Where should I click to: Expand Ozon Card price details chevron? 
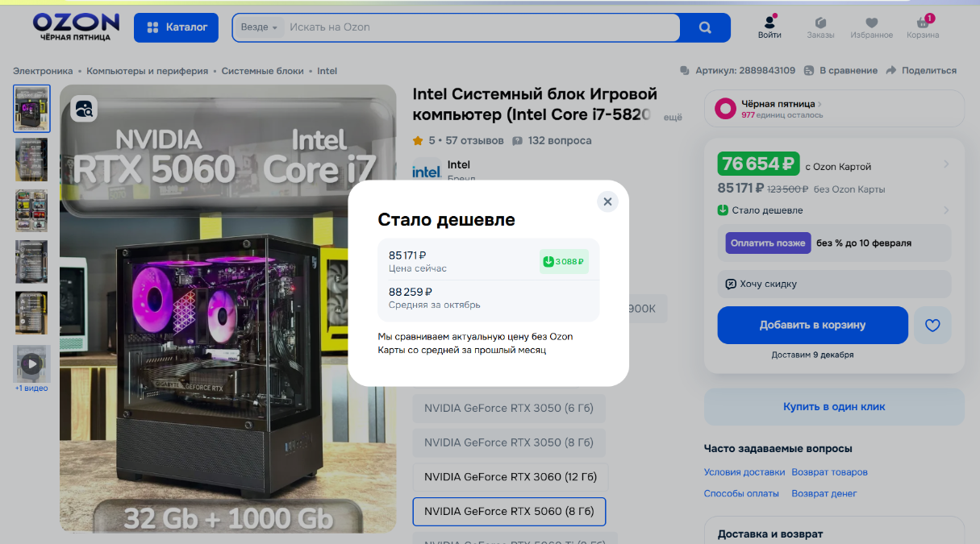pyautogui.click(x=946, y=164)
